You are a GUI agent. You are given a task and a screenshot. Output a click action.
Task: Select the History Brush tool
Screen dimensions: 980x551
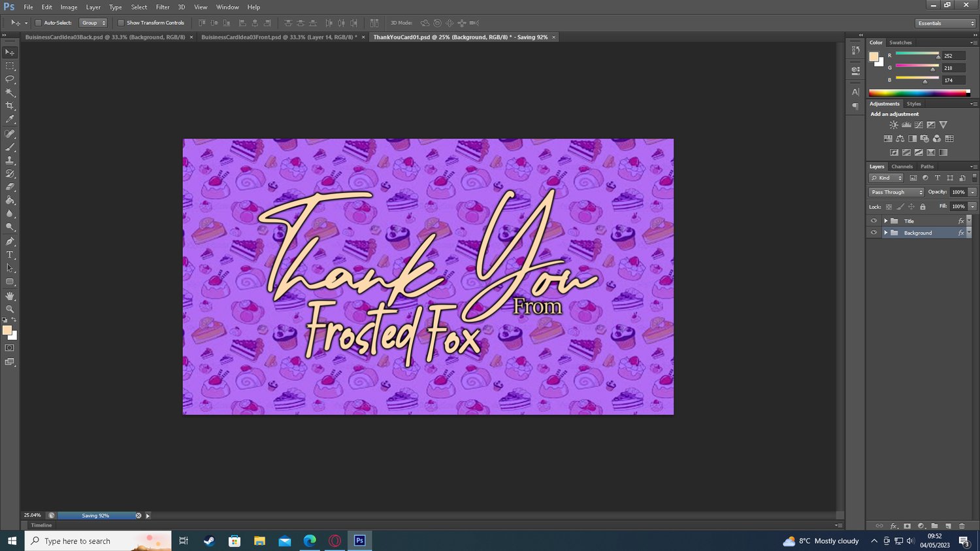pyautogui.click(x=10, y=174)
